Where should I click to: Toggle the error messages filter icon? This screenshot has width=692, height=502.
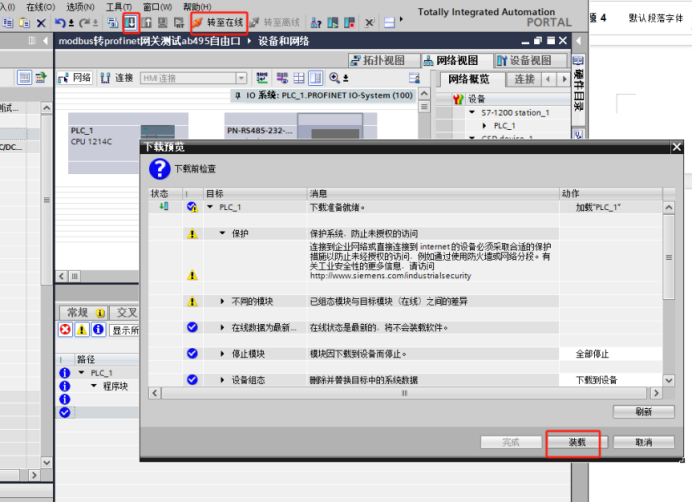tap(65, 329)
